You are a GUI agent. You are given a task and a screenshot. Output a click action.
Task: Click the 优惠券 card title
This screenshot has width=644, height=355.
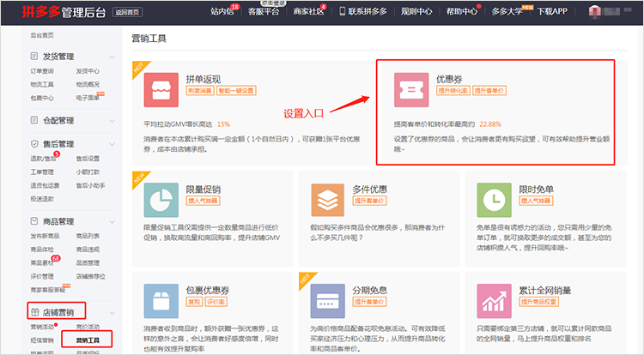coord(449,79)
